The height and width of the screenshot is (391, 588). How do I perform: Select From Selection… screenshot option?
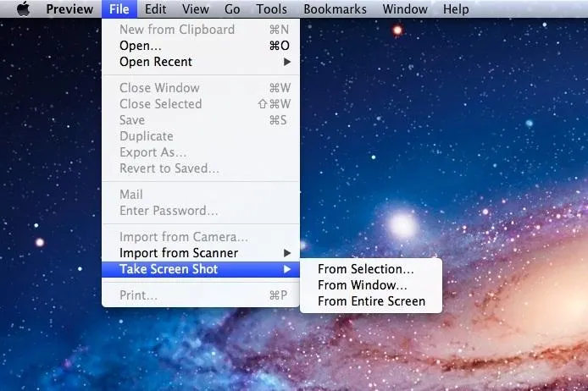pos(371,269)
